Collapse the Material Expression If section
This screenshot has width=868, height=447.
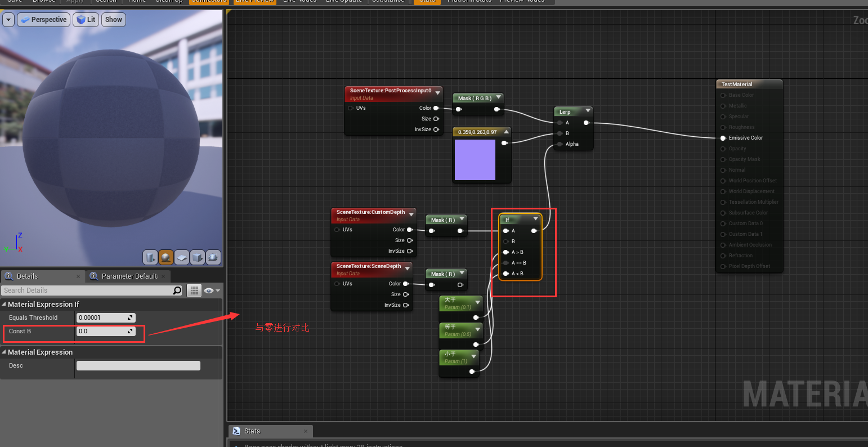tap(6, 304)
